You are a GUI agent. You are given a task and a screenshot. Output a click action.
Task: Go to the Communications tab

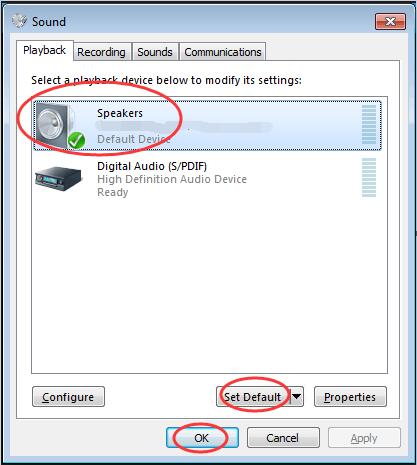[223, 52]
